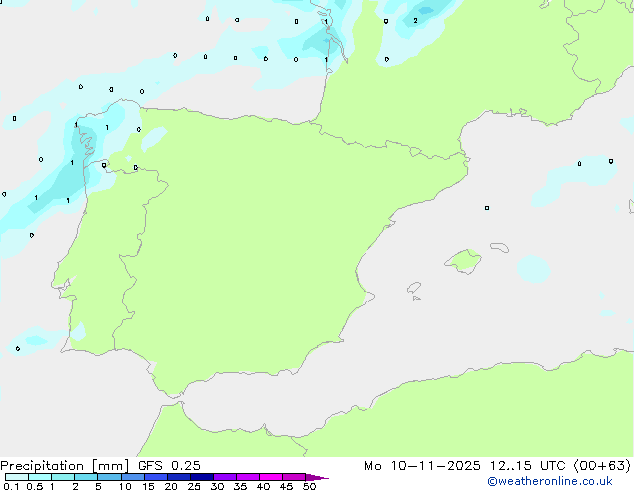Click the '25' label under the legend
The width and height of the screenshot is (634, 490).
click(x=194, y=486)
